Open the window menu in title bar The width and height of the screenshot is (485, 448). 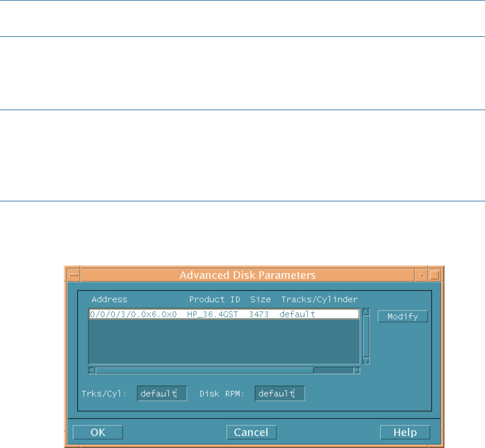click(x=74, y=275)
